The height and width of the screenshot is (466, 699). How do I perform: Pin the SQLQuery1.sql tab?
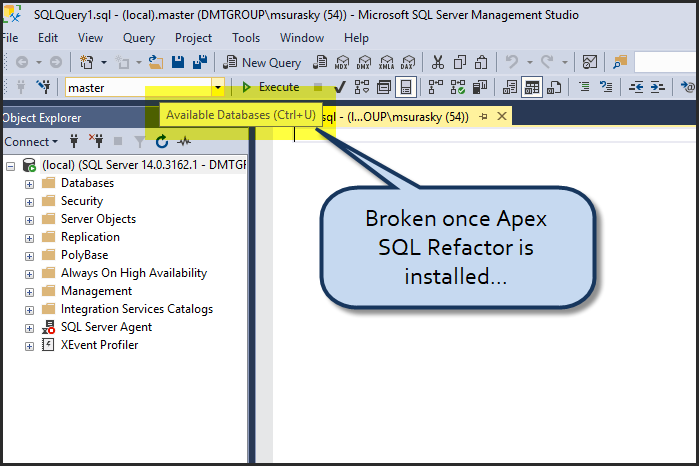tap(483, 117)
